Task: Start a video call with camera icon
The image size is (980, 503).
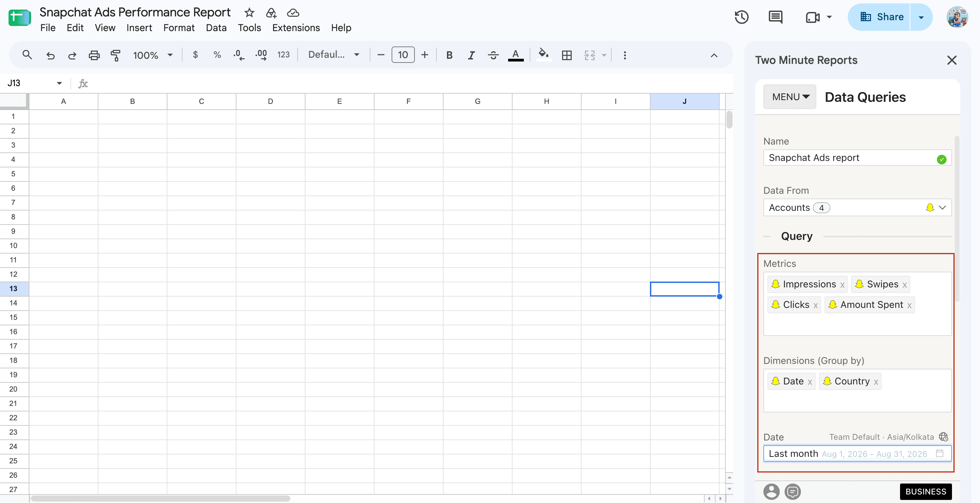Action: [x=812, y=17]
